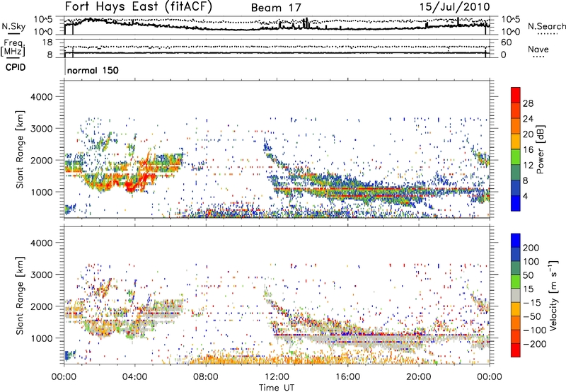Click the '-15' velocity colorbar value
Screen dimensions: 566x392
pos(532,303)
